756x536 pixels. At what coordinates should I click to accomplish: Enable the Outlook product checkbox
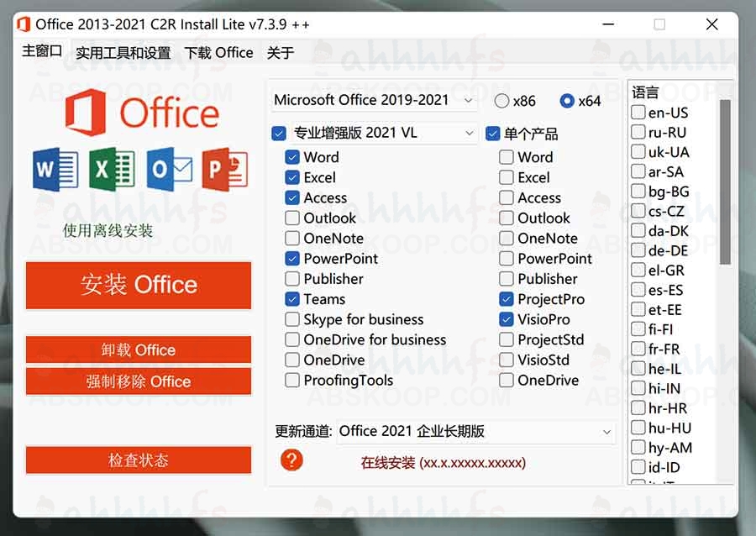pyautogui.click(x=293, y=218)
